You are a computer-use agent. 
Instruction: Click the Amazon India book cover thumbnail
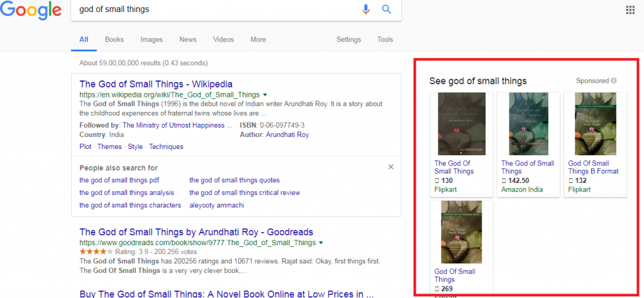click(x=528, y=124)
